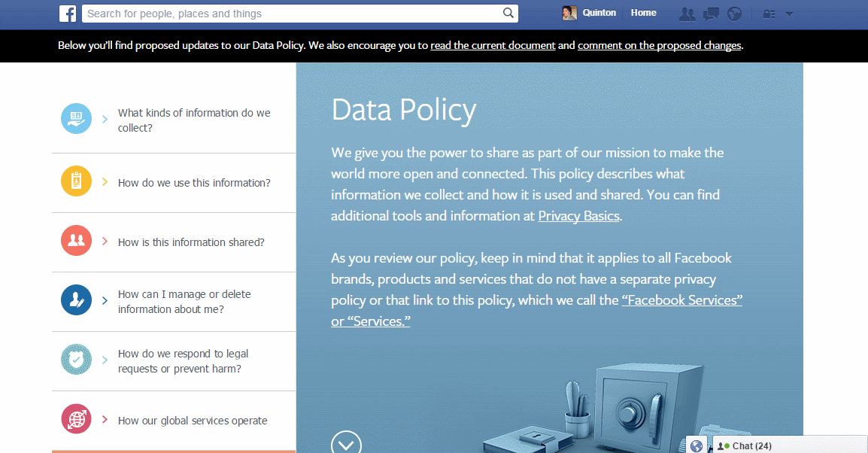The image size is (868, 453).
Task: Open 'comment on the proposed changes' link
Action: click(660, 45)
